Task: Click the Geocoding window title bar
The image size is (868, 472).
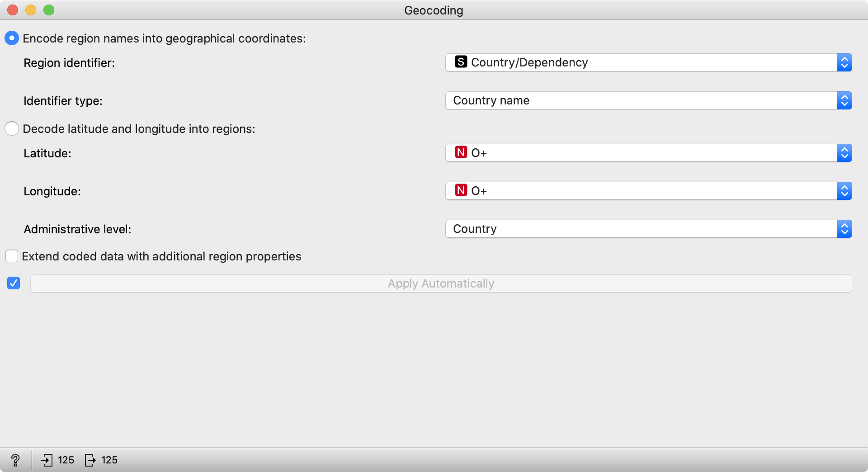Action: click(x=434, y=10)
